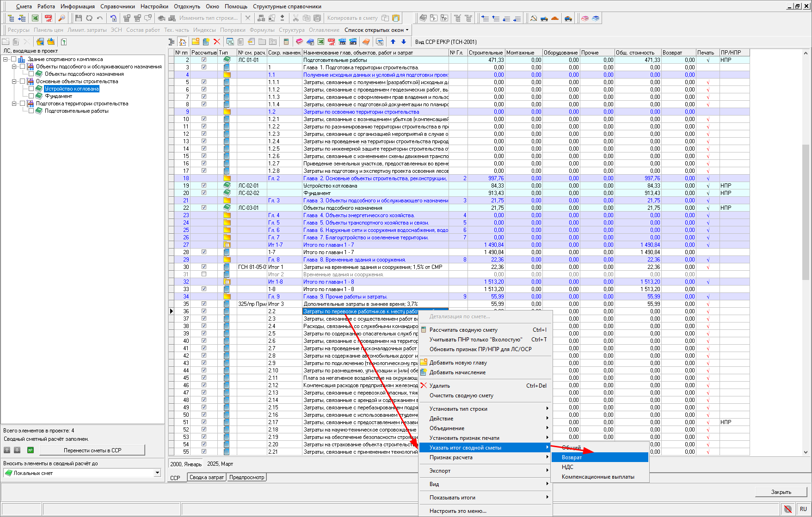
Task: Uncheck the Рассчитывать checkbox in row 19
Action: coord(204,186)
